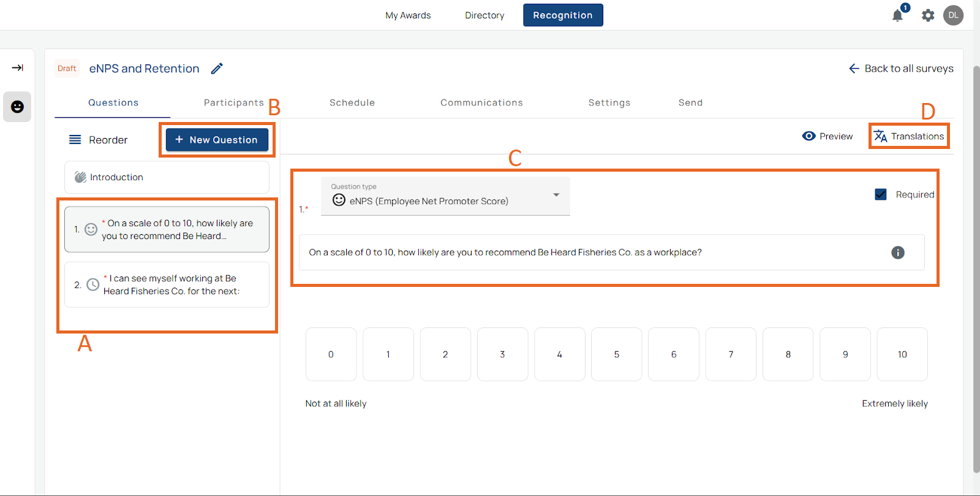Go to the Send tab

click(690, 103)
